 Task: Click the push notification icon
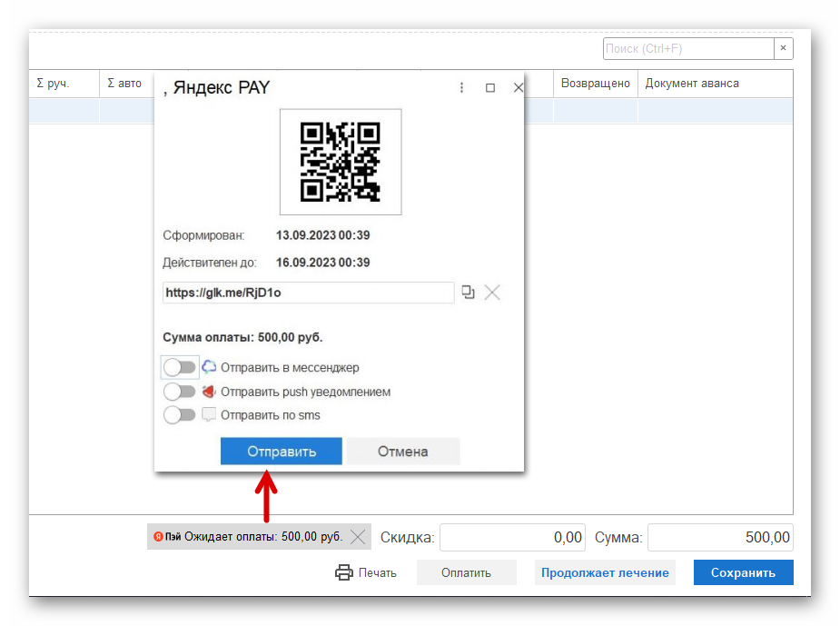[208, 392]
